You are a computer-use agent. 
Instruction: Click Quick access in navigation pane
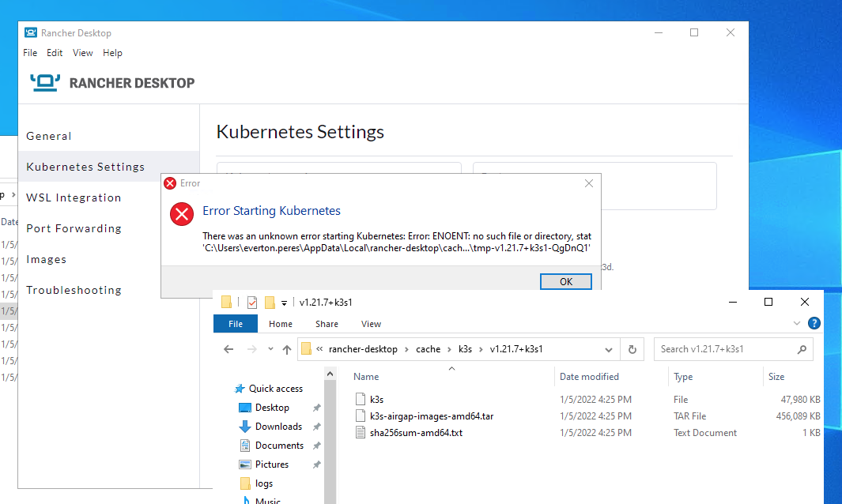275,389
